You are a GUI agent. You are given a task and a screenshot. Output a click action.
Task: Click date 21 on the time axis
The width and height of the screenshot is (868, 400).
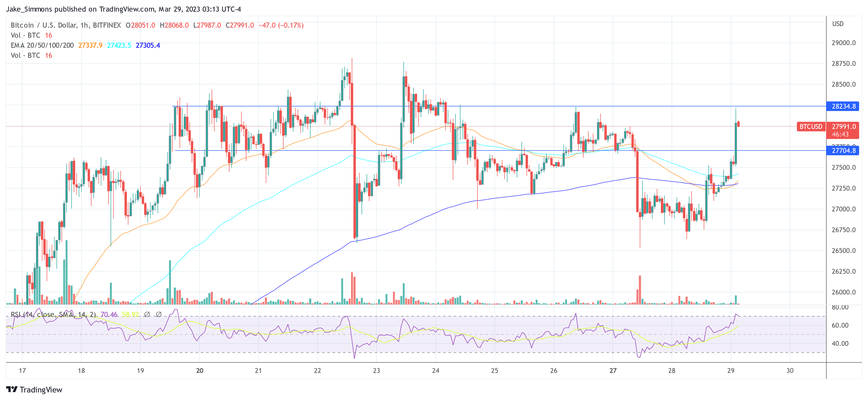[258, 371]
